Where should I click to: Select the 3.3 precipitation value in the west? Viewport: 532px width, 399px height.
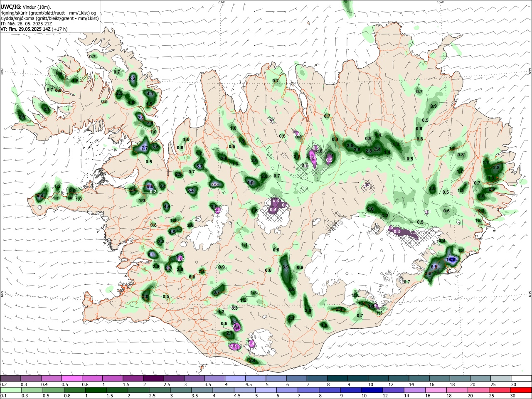coord(161,241)
